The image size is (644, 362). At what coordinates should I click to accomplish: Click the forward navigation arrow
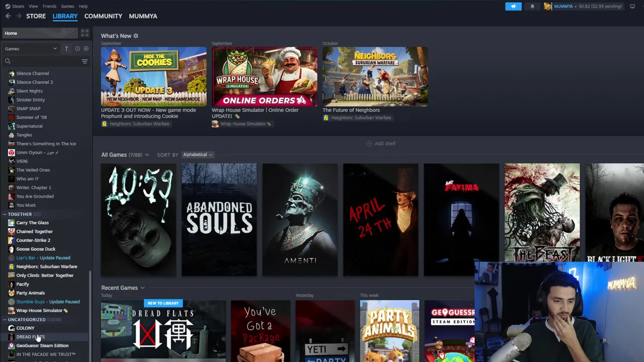[x=19, y=16]
